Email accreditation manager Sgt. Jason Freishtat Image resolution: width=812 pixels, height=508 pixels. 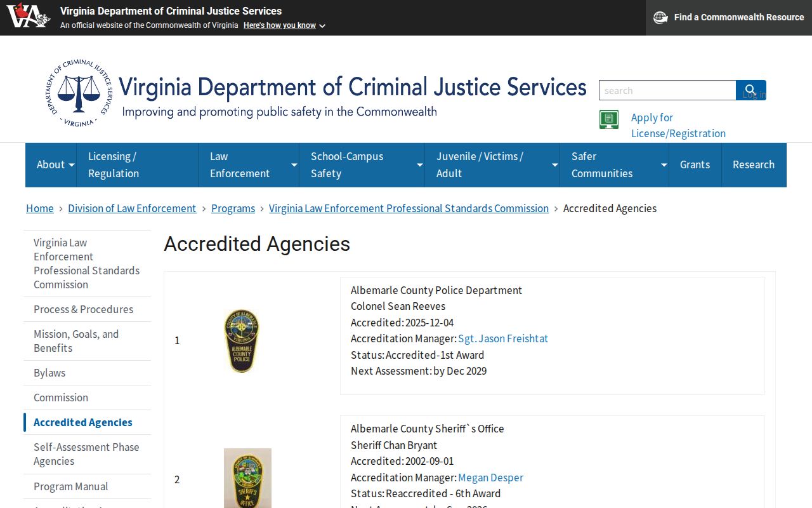coord(503,338)
